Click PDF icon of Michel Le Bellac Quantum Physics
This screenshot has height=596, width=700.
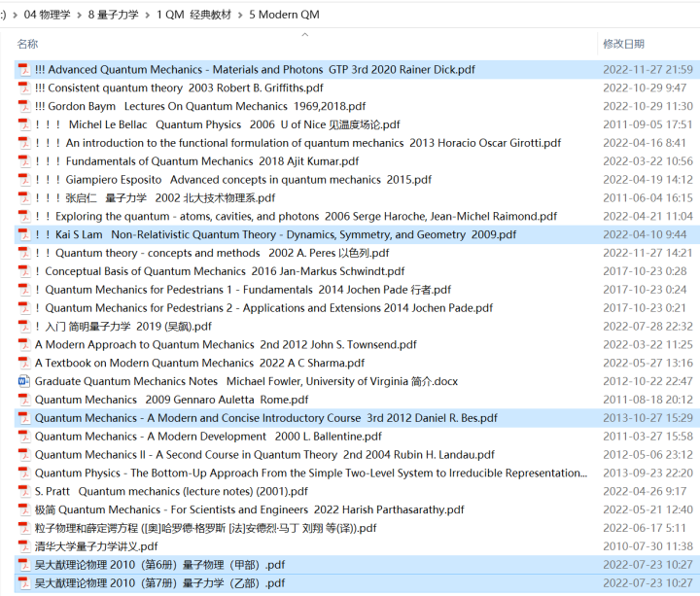23,124
